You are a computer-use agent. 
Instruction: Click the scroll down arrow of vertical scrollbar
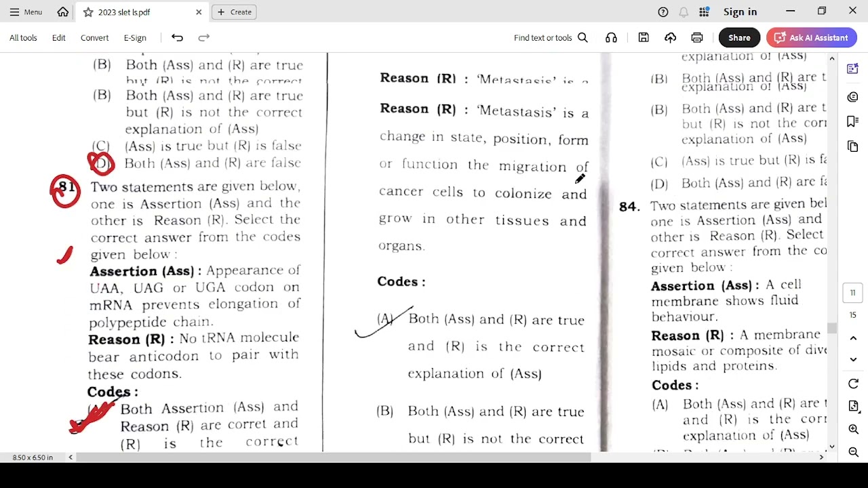point(832,447)
